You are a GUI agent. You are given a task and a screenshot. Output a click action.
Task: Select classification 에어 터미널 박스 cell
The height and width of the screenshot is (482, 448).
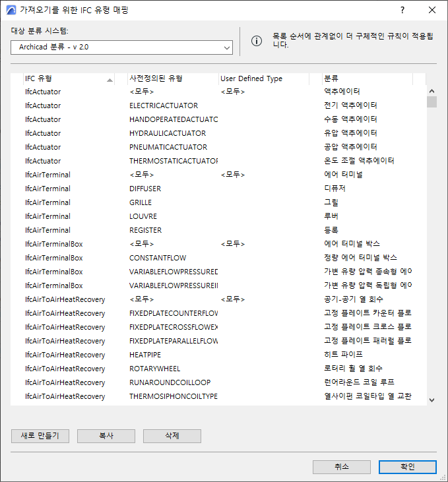[352, 244]
